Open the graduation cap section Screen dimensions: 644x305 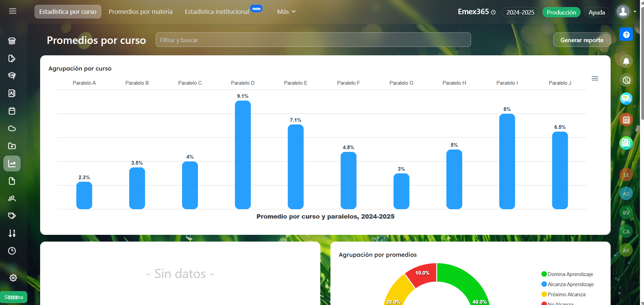tap(12, 76)
